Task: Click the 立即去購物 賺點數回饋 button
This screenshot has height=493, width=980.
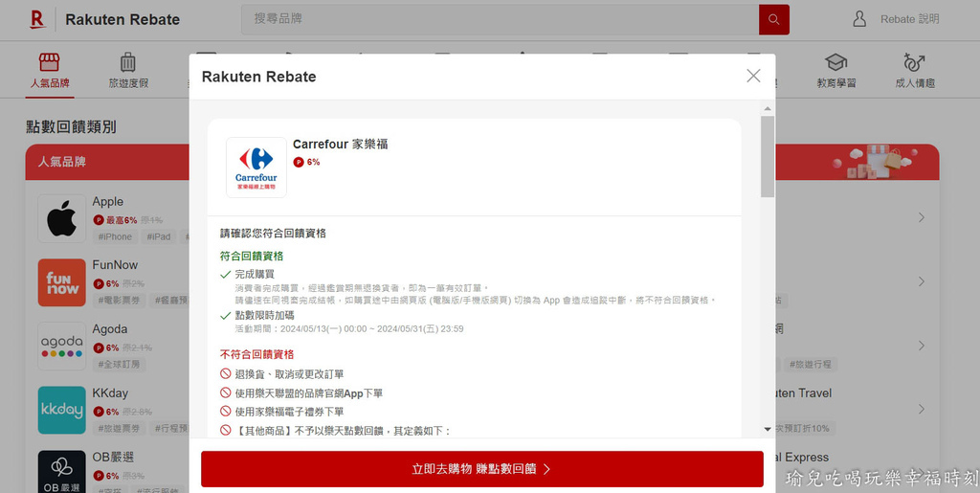Action: coord(482,469)
